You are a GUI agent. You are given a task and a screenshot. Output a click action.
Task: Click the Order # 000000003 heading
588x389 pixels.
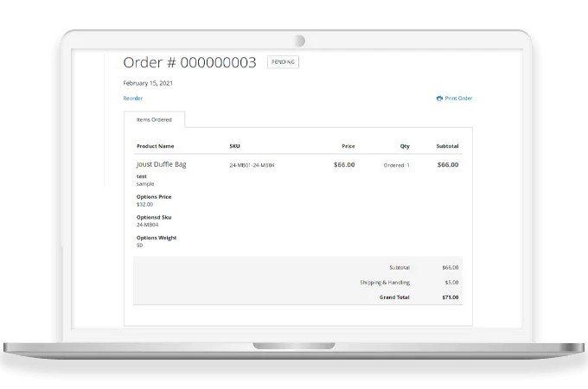[189, 62]
